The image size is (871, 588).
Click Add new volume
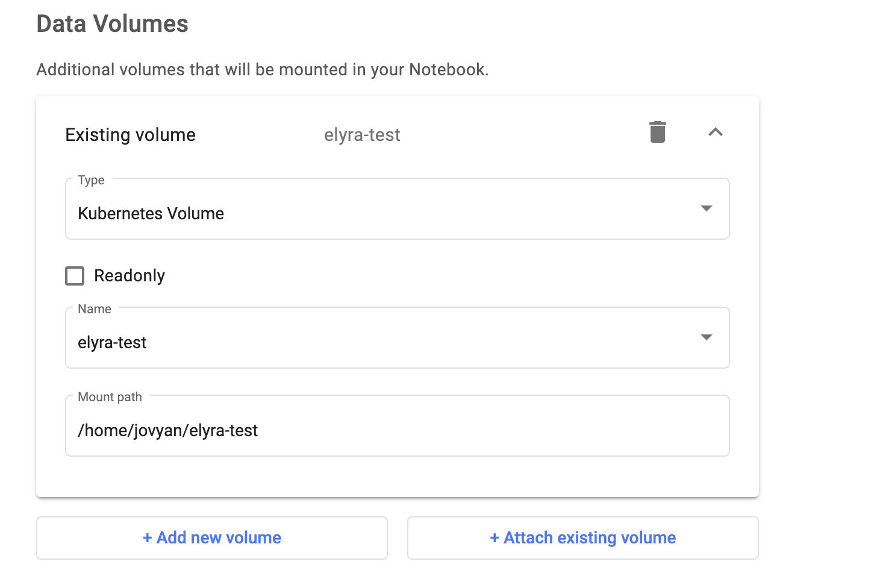pyautogui.click(x=211, y=538)
